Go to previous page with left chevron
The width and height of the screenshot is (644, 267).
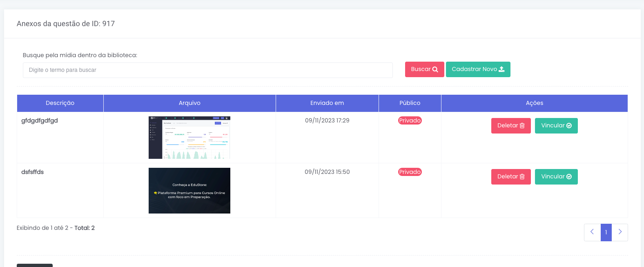coord(592,232)
